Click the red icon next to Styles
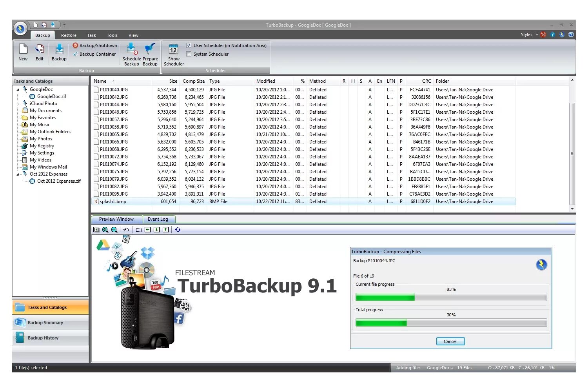Screen dimensions: 588x392 click(x=543, y=34)
